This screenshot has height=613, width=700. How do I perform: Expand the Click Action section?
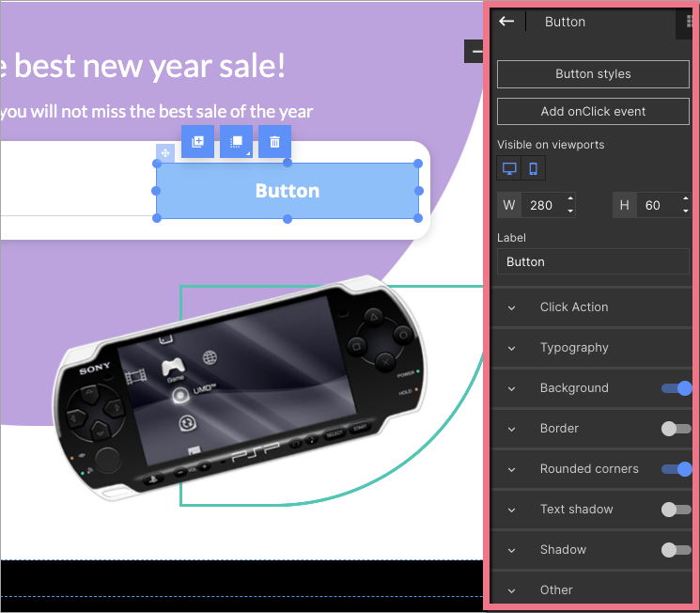573,307
